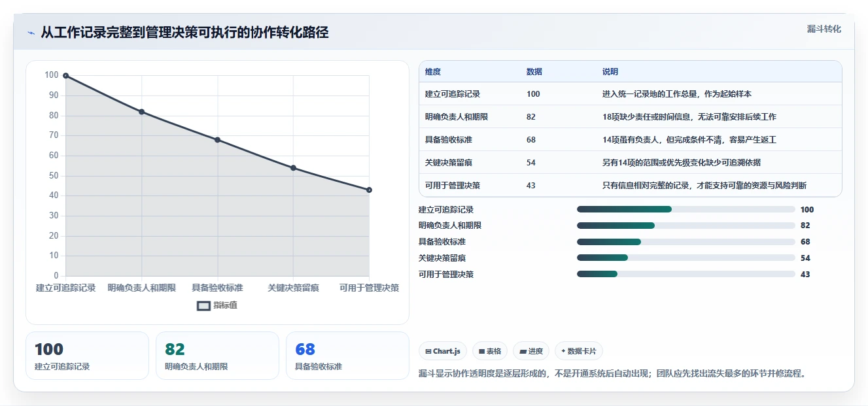The height and width of the screenshot is (406, 868).
Task: Toggle the 指标值 legend swatch
Action: pyautogui.click(x=204, y=305)
